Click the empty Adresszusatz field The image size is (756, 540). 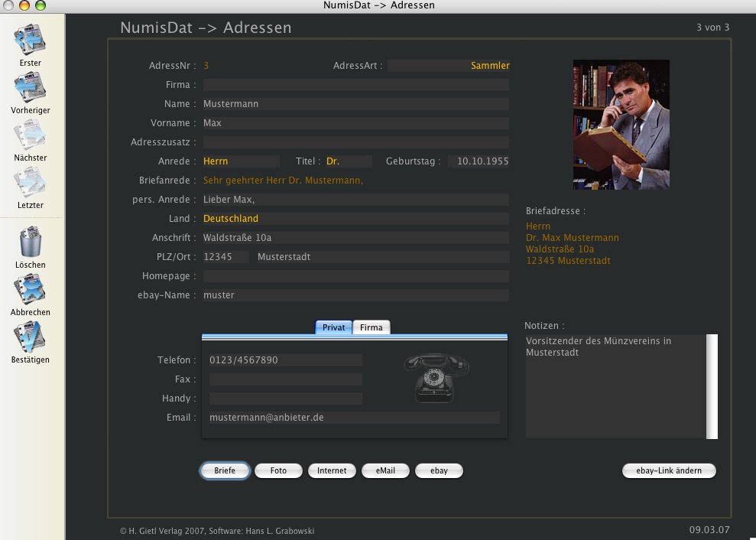(355, 142)
